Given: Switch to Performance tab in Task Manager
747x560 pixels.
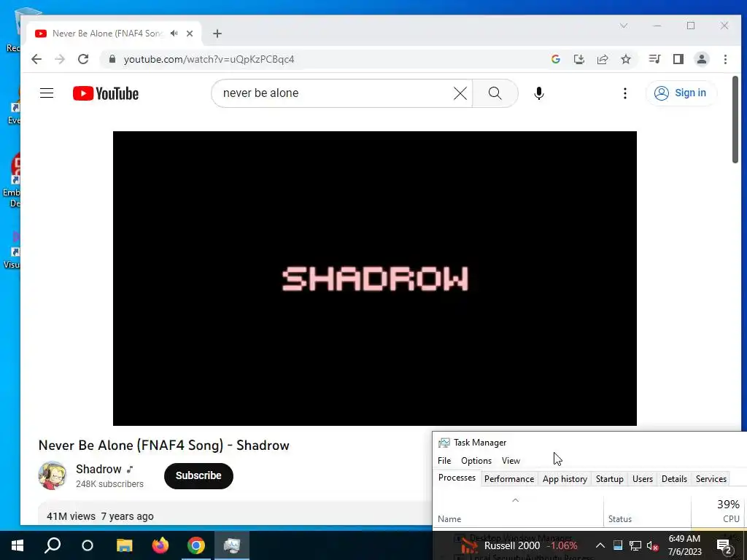Looking at the screenshot, I should coord(508,479).
